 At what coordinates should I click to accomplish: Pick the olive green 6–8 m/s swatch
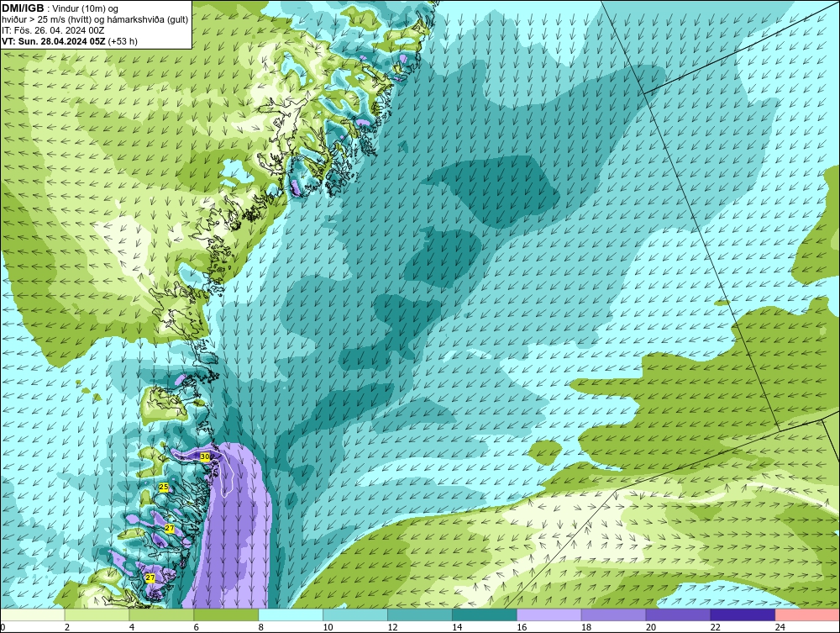tap(226, 615)
